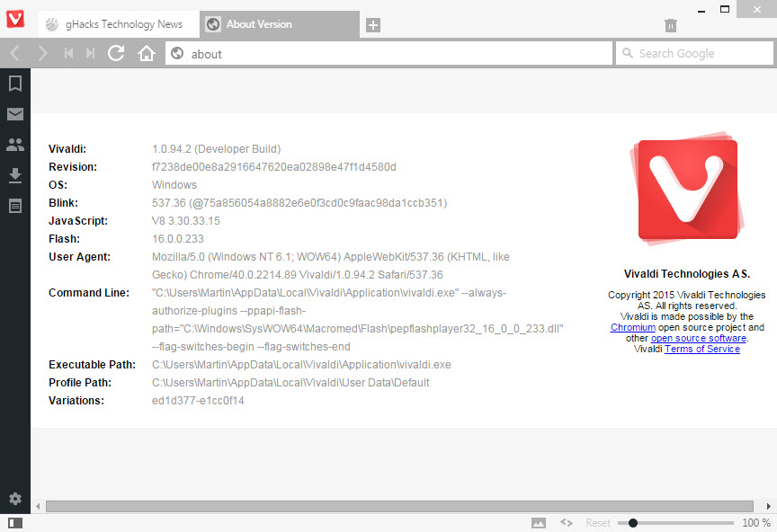The height and width of the screenshot is (532, 777).
Task: Click the scroll right arrow
Action: click(769, 506)
